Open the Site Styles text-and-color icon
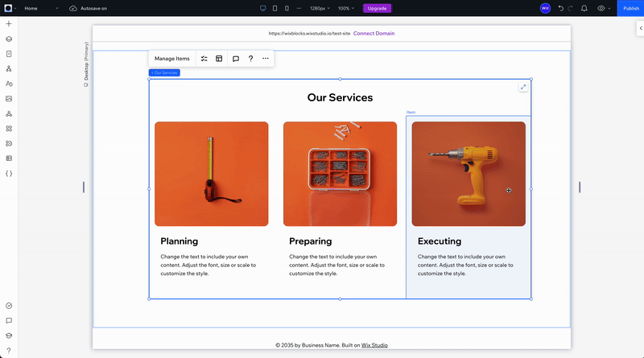Viewport: 644px width, 358px height. 9,84
